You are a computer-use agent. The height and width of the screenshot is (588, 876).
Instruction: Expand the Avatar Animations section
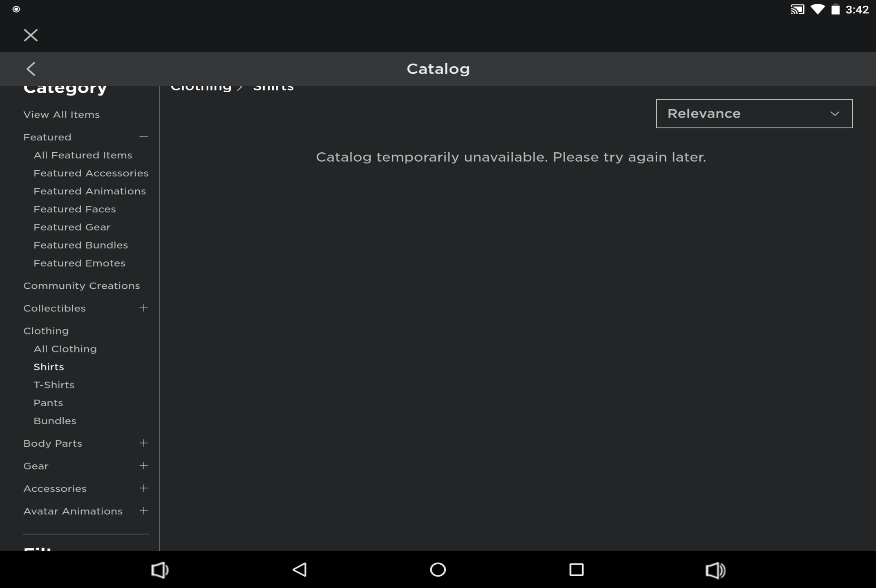[x=143, y=511]
